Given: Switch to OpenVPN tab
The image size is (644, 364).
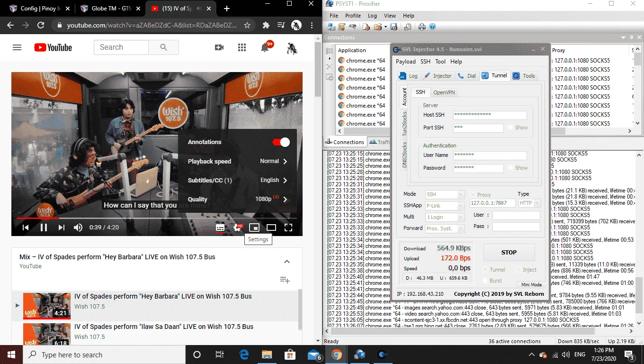Looking at the screenshot, I should [444, 92].
